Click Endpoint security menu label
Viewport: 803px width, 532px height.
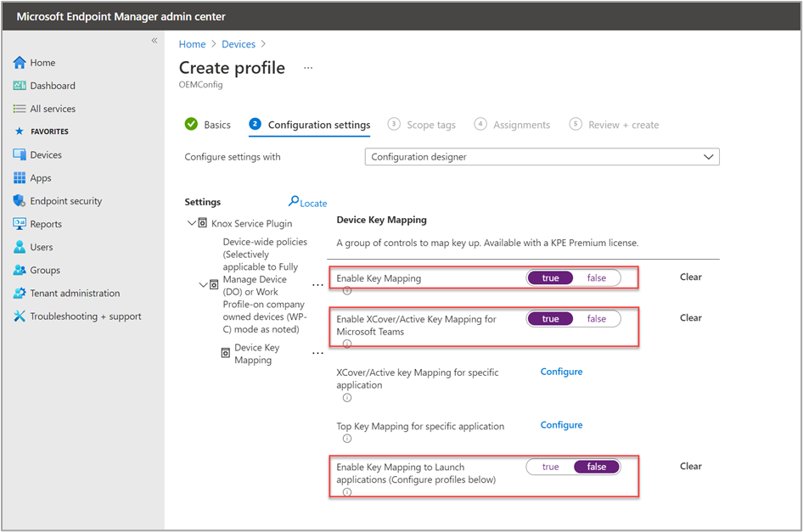click(65, 201)
